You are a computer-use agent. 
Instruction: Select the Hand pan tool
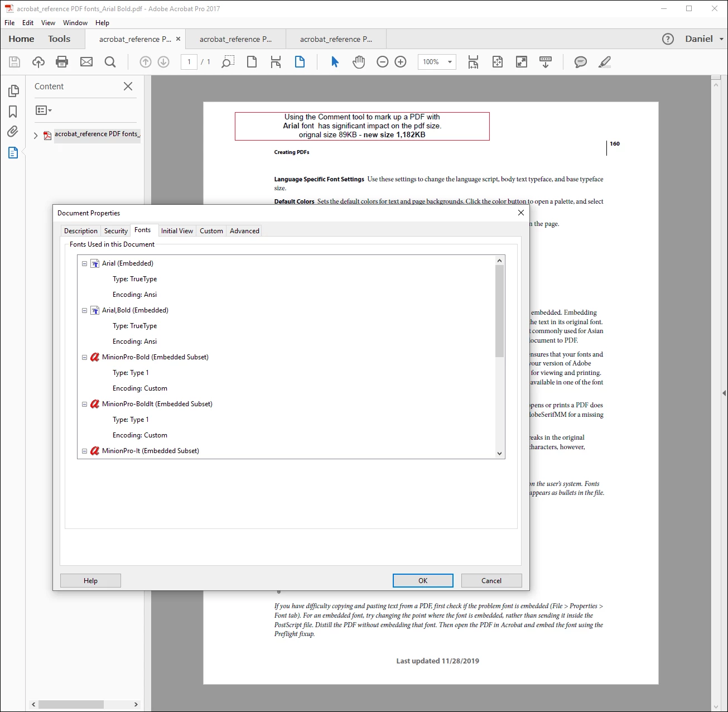359,62
